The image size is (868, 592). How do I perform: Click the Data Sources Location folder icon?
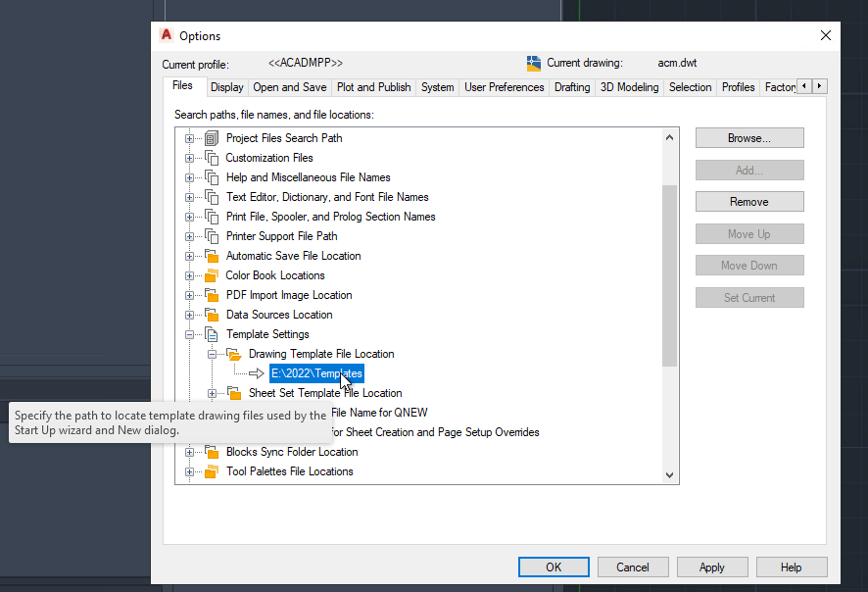(x=212, y=315)
